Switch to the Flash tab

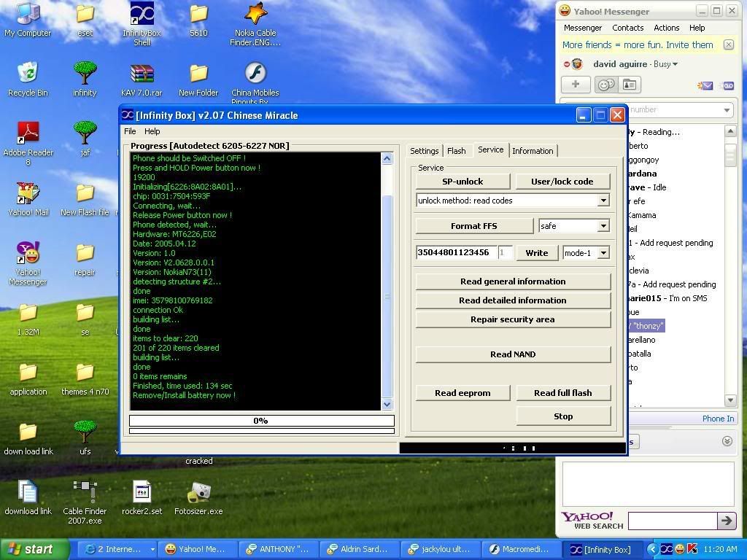[x=457, y=151]
